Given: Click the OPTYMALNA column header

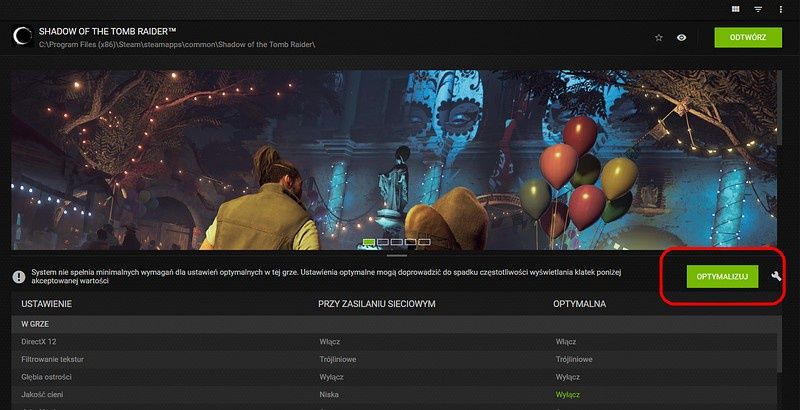Looking at the screenshot, I should coord(580,304).
